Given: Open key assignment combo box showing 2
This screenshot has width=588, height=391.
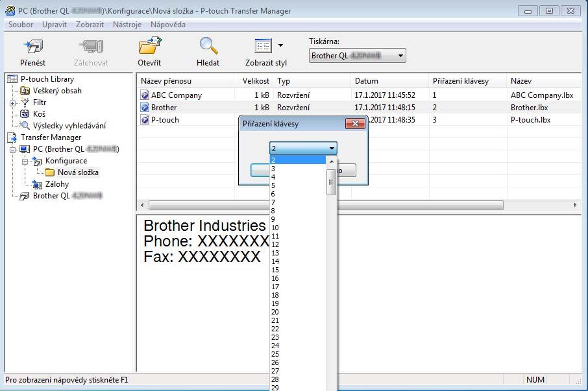Looking at the screenshot, I should coord(303,148).
